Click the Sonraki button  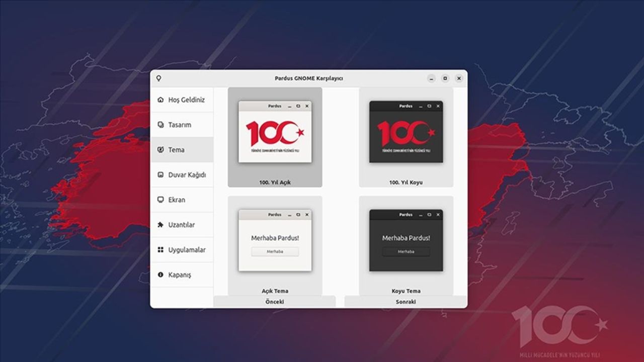pos(406,302)
